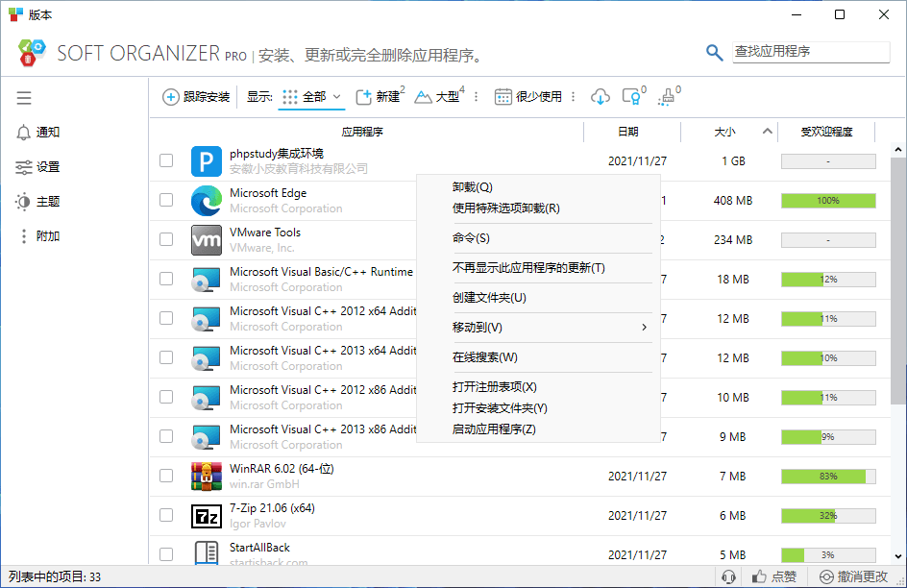Click the 100% popularity bar for Microsoft Edge
The height and width of the screenshot is (588, 907).
click(x=827, y=200)
